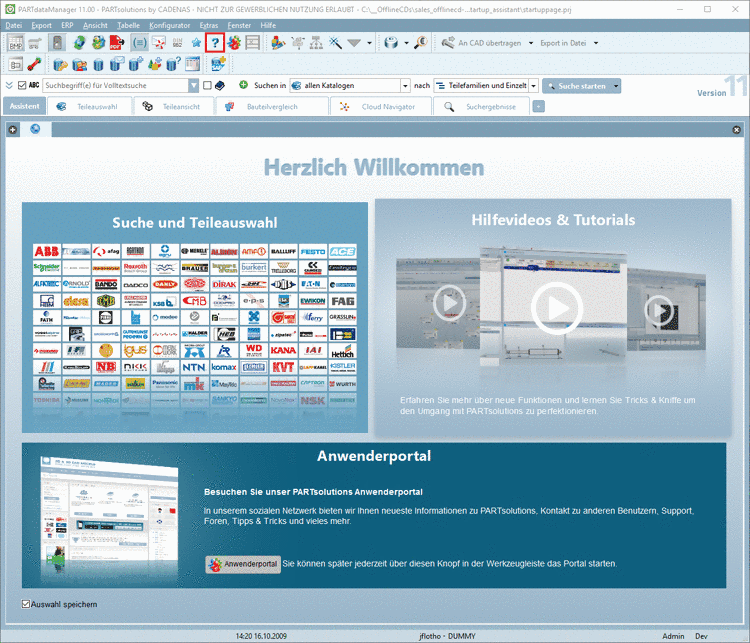
Task: Open help via the question mark icon
Action: click(215, 43)
